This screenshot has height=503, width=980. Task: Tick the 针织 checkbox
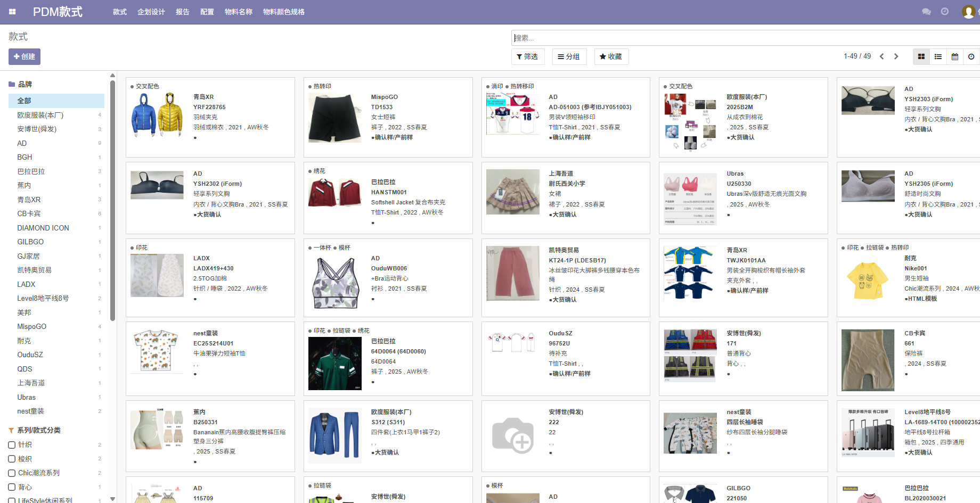pos(12,445)
